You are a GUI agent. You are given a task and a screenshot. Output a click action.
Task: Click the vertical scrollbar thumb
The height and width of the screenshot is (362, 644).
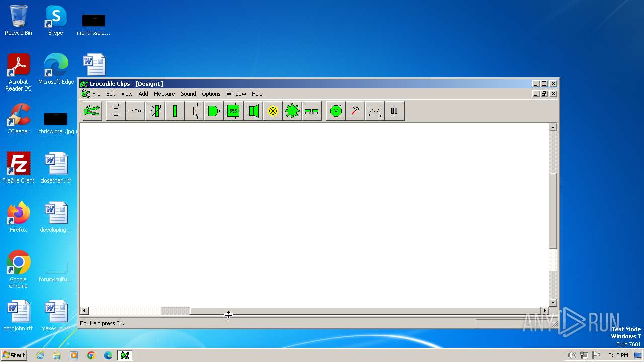(x=553, y=211)
